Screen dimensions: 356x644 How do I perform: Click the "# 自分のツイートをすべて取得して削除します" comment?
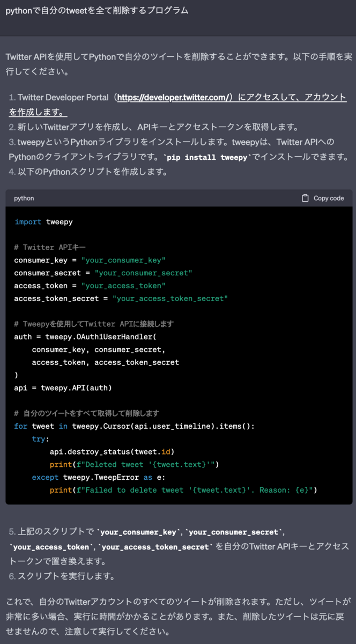pos(87,413)
